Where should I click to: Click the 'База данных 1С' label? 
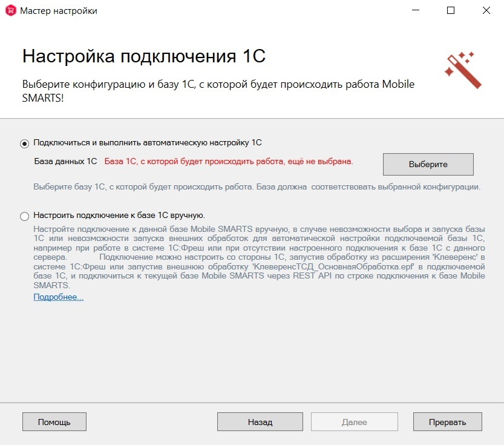[x=65, y=162]
